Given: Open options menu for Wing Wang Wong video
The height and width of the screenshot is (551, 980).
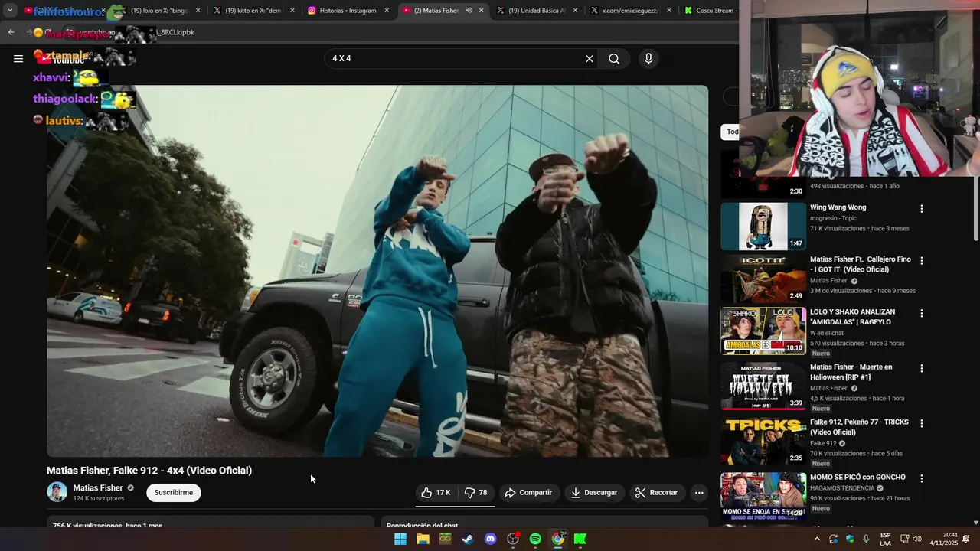Looking at the screenshot, I should 922,209.
